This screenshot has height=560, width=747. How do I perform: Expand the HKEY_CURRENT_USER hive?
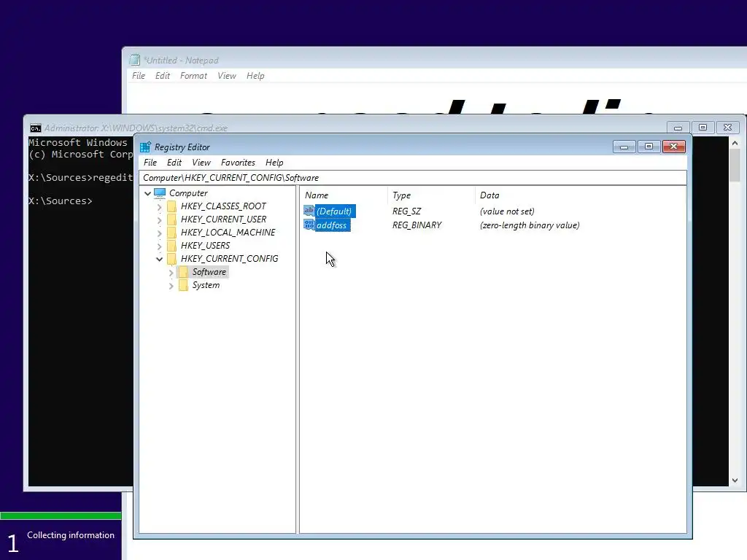[160, 219]
